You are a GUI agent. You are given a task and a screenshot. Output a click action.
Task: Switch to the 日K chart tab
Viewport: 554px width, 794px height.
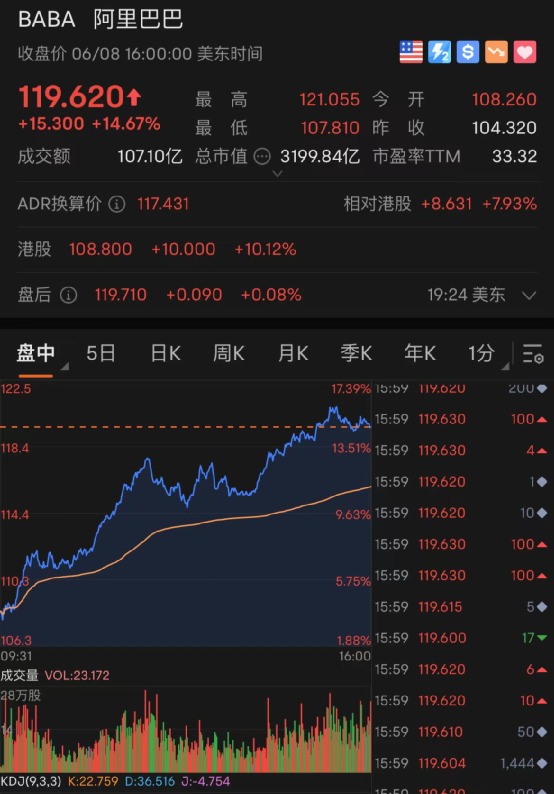(x=166, y=353)
